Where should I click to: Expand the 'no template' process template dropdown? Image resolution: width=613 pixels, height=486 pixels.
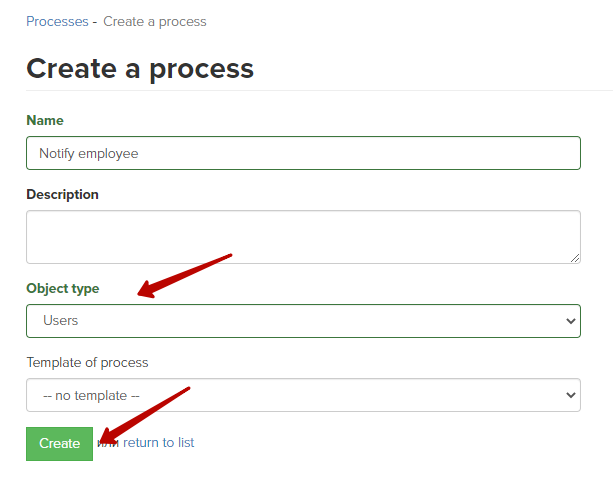[x=303, y=395]
